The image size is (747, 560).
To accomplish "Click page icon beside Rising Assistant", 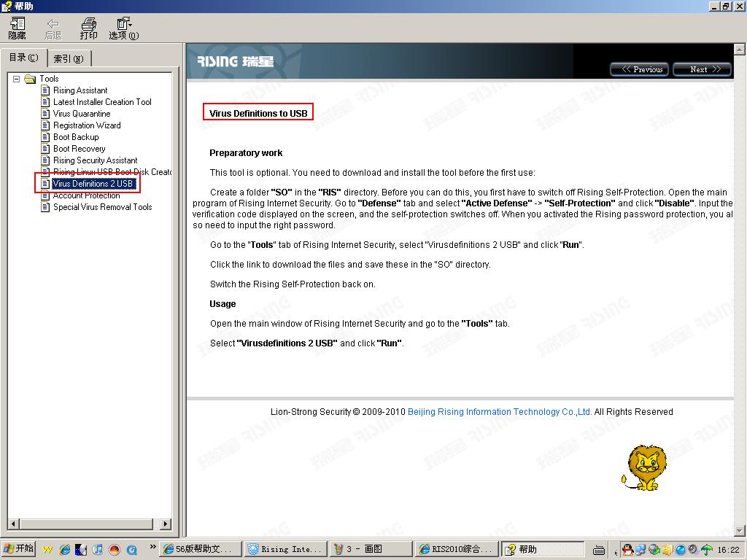I will tap(45, 90).
